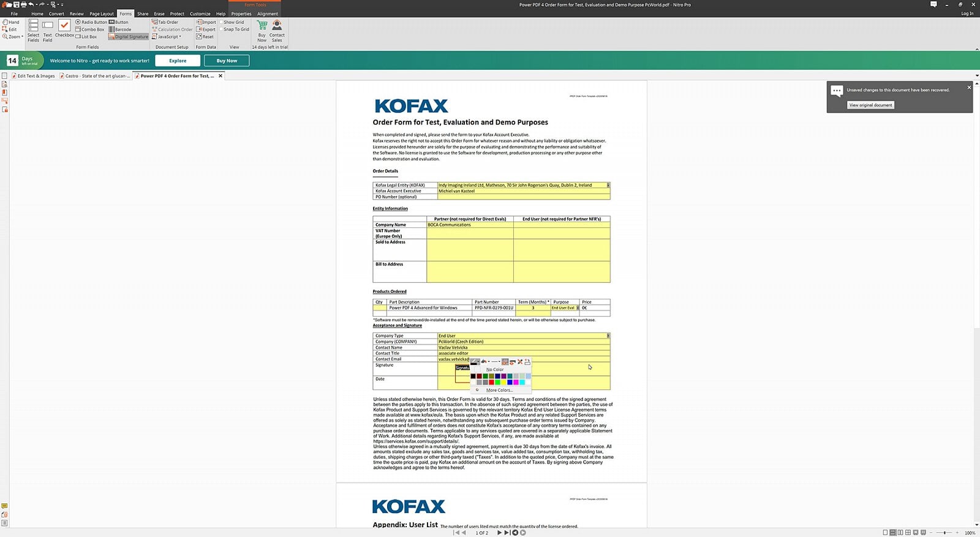Screen dimensions: 980x537
Task: Open Purpose End User Eval dropdown
Action: point(578,308)
